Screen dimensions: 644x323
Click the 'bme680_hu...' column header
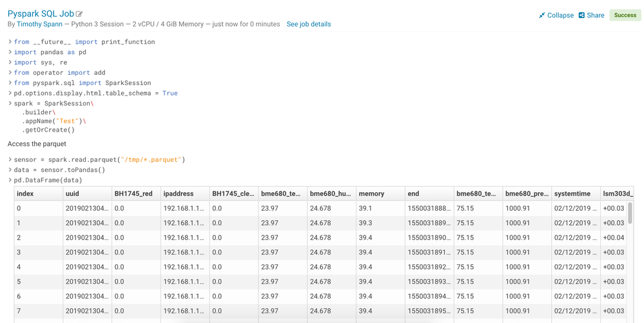pyautogui.click(x=331, y=193)
